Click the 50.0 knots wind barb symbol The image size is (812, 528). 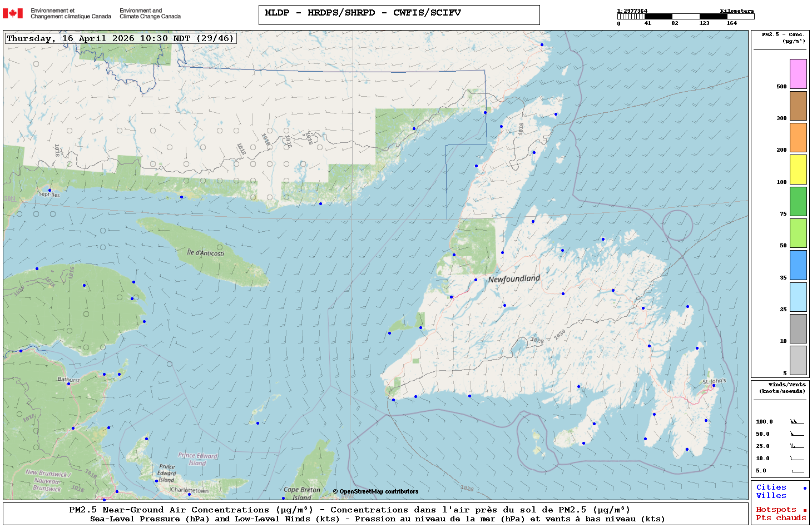797,434
